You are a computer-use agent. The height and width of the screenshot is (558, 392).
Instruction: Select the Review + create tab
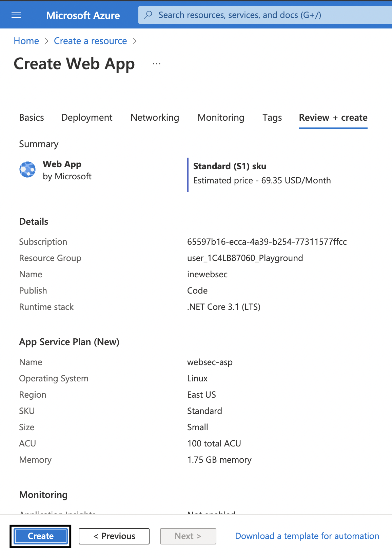click(333, 118)
